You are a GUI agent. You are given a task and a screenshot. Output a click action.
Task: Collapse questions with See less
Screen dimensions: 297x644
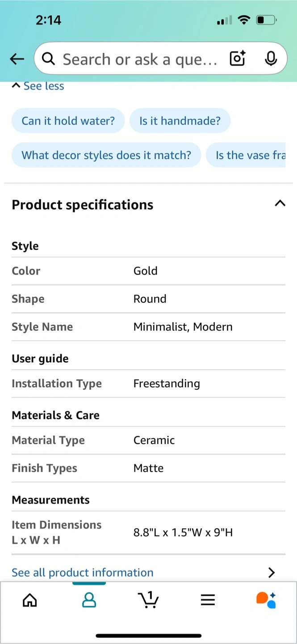point(38,86)
